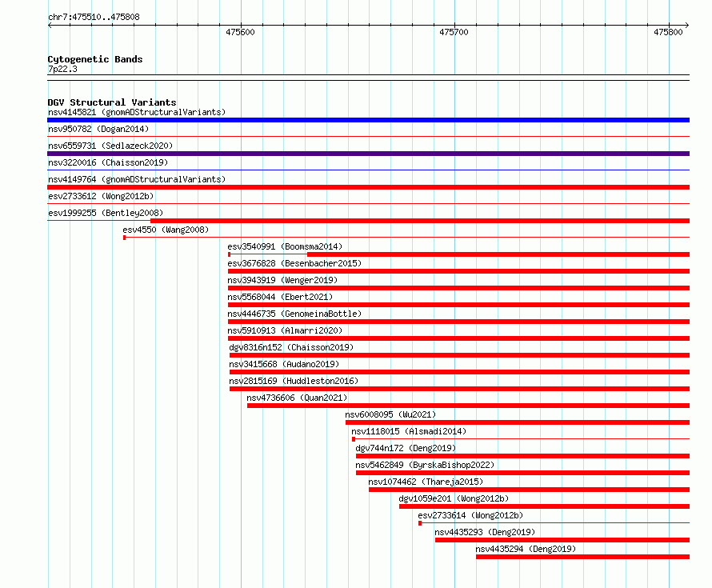Click the 7p22.3 cytogenetic band label
712x588 pixels.
point(62,69)
